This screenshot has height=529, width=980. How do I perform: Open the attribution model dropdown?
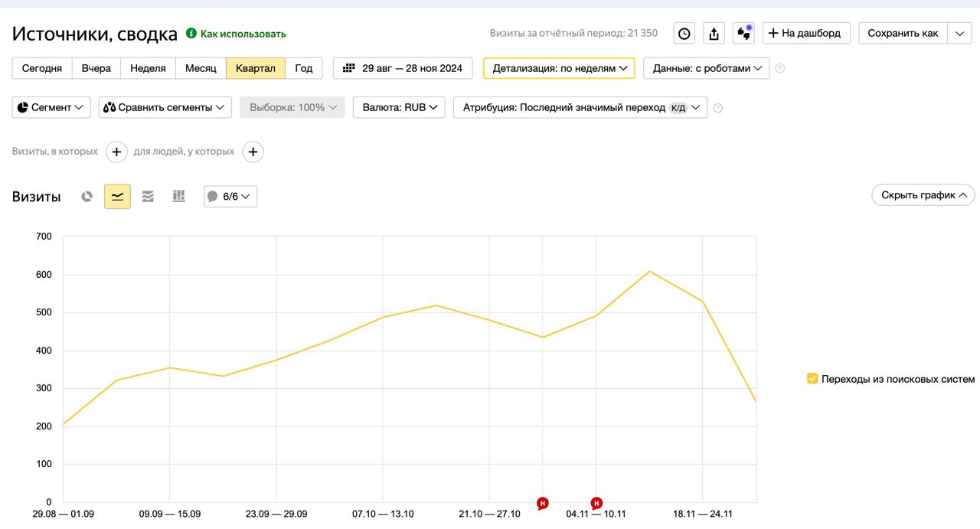[580, 107]
